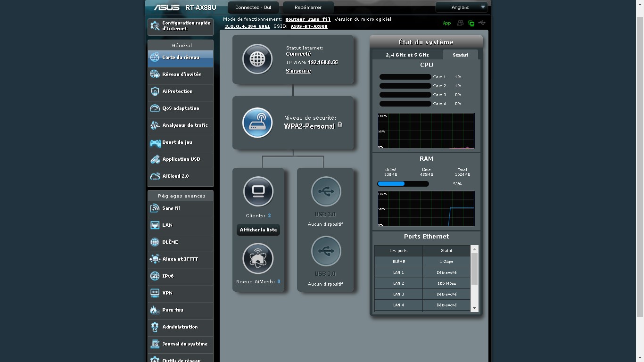
Task: Click the lock icon next to WPA2-Personal
Action: pyautogui.click(x=339, y=125)
